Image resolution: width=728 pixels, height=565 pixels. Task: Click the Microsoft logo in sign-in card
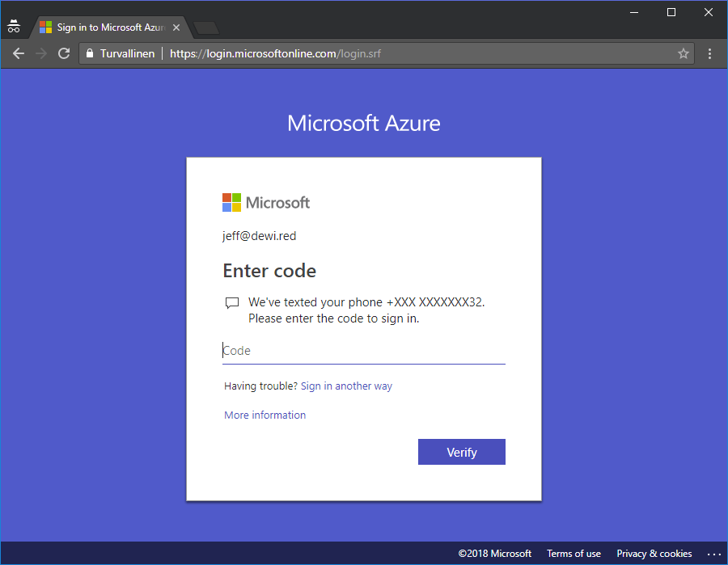point(266,202)
